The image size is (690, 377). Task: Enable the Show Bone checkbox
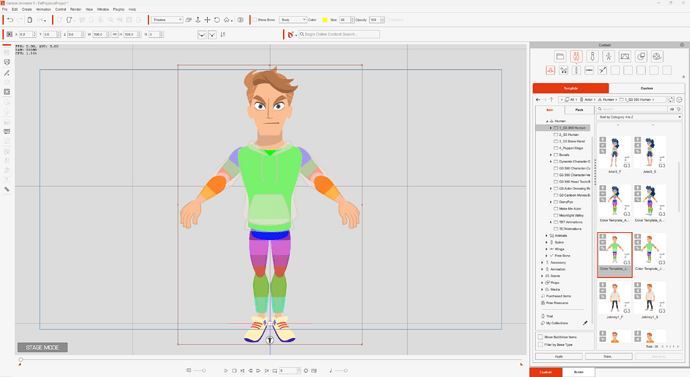[254, 20]
